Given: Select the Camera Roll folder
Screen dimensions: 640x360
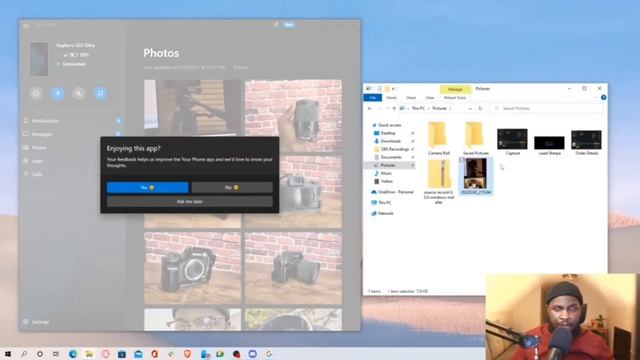Looking at the screenshot, I should click(x=439, y=138).
